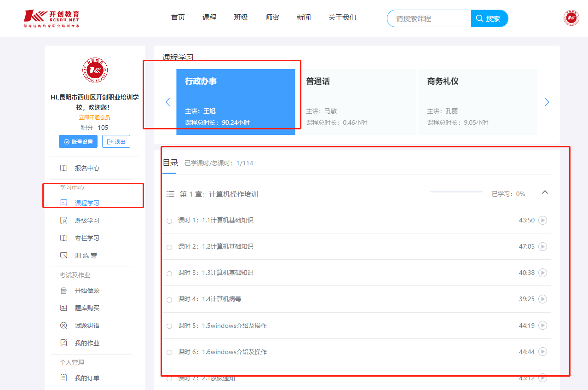
Task: Play lesson 1.4计算机病毒 using the play icon
Action: click(543, 299)
